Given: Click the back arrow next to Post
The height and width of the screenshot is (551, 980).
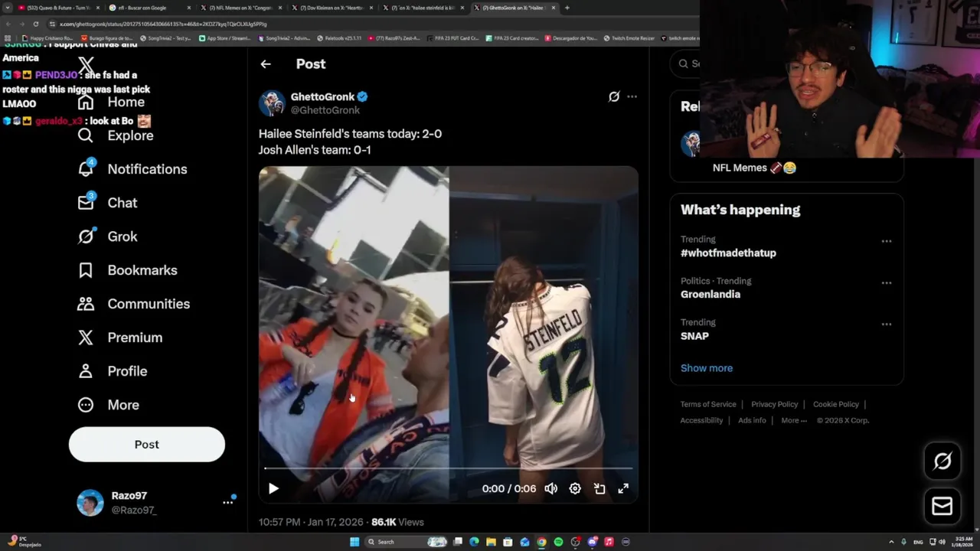Looking at the screenshot, I should point(266,64).
